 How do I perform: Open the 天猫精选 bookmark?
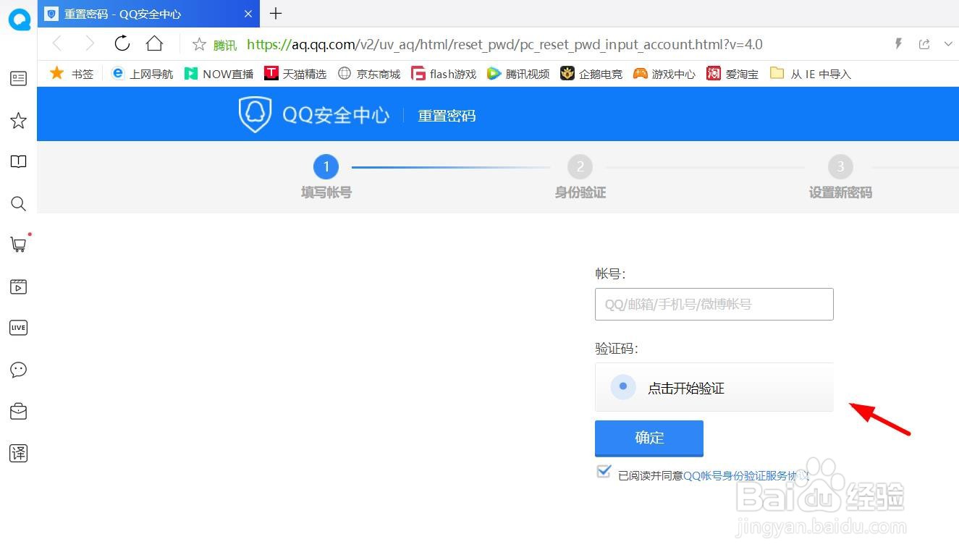pyautogui.click(x=295, y=73)
